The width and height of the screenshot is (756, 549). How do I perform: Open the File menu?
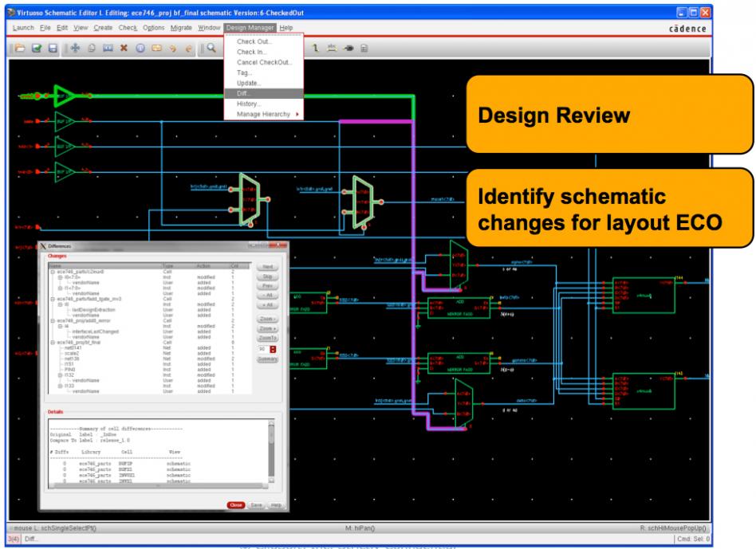click(x=45, y=28)
